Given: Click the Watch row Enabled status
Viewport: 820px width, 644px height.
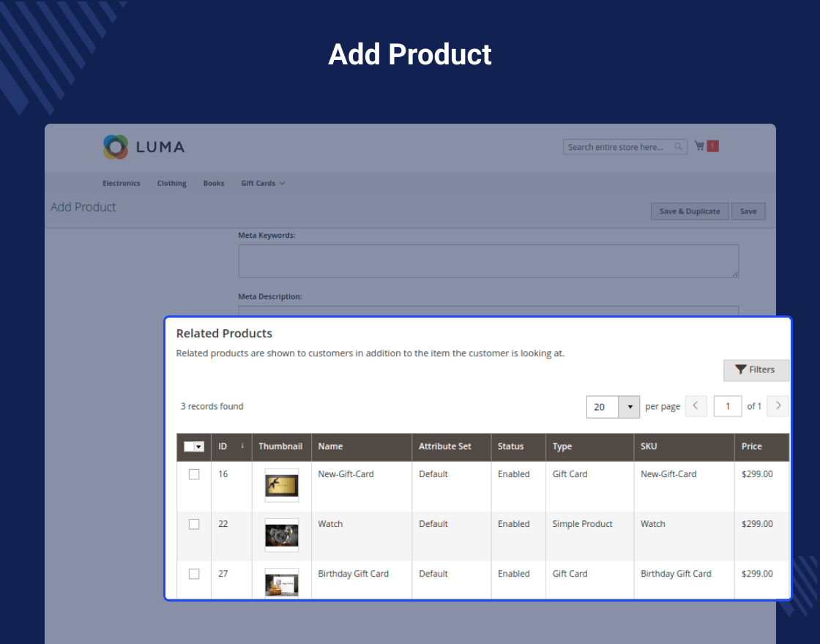Looking at the screenshot, I should (x=513, y=524).
